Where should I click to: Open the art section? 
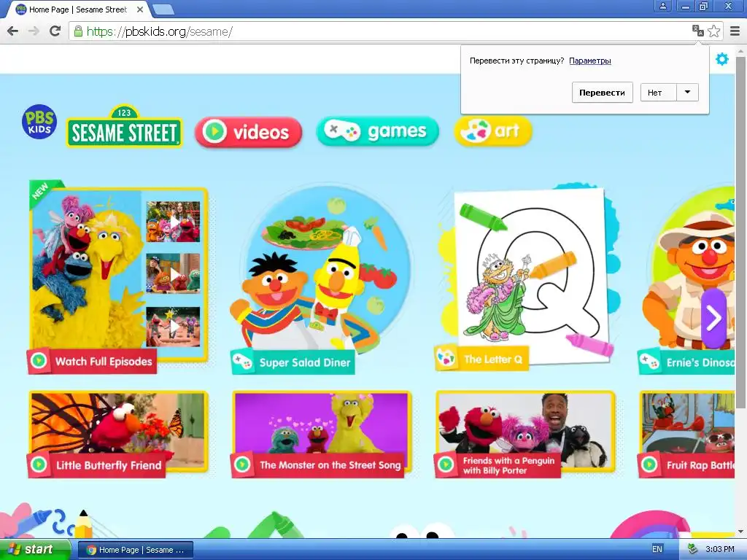[492, 131]
